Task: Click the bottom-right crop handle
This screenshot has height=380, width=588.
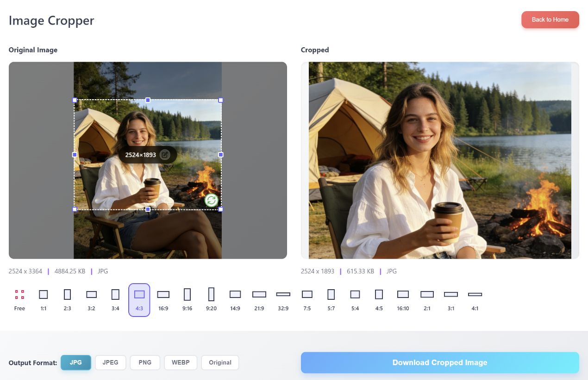Action: [x=221, y=209]
